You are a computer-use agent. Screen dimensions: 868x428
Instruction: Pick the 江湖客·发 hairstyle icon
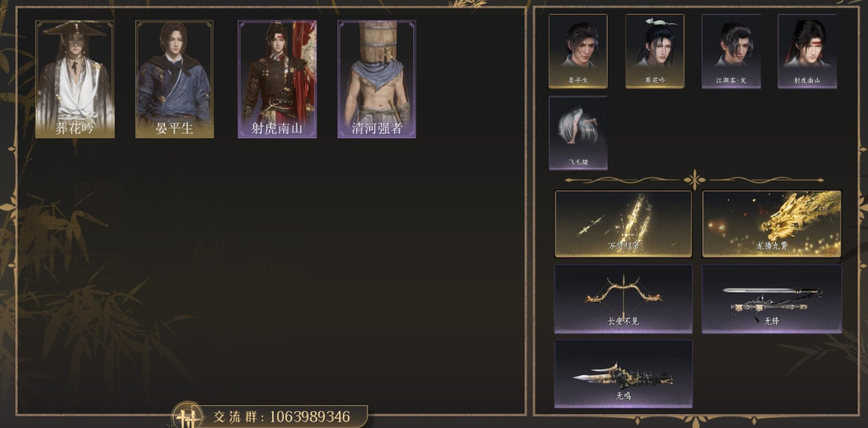coord(731,51)
